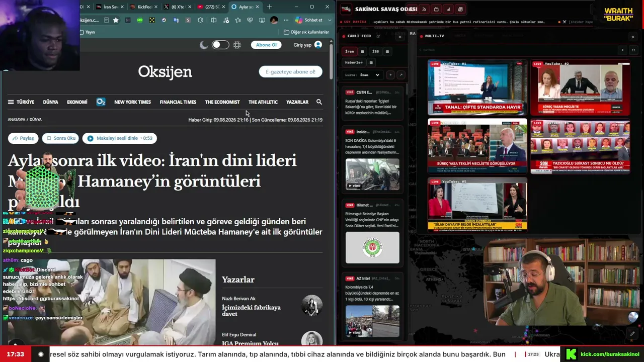Viewport: 644px width, 362px height.
Task: Open article İçimizdeki fabrikaya davet
Action: 252,310
